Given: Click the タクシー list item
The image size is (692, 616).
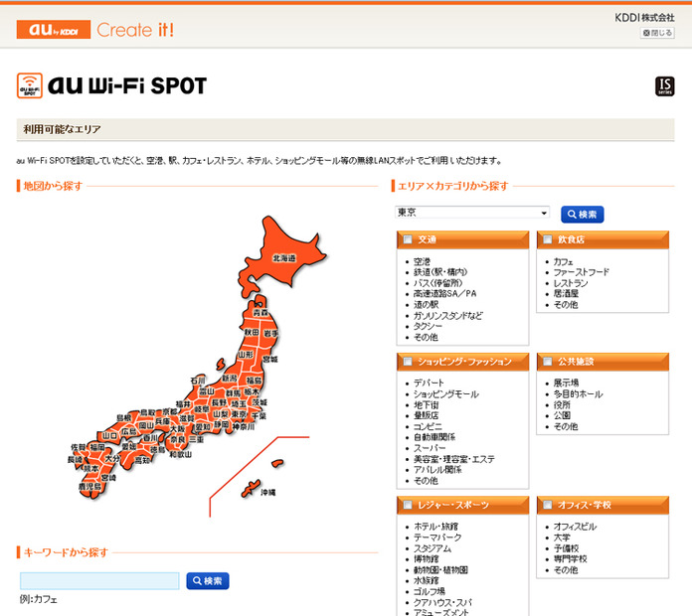Looking at the screenshot, I should pyautogui.click(x=428, y=326).
